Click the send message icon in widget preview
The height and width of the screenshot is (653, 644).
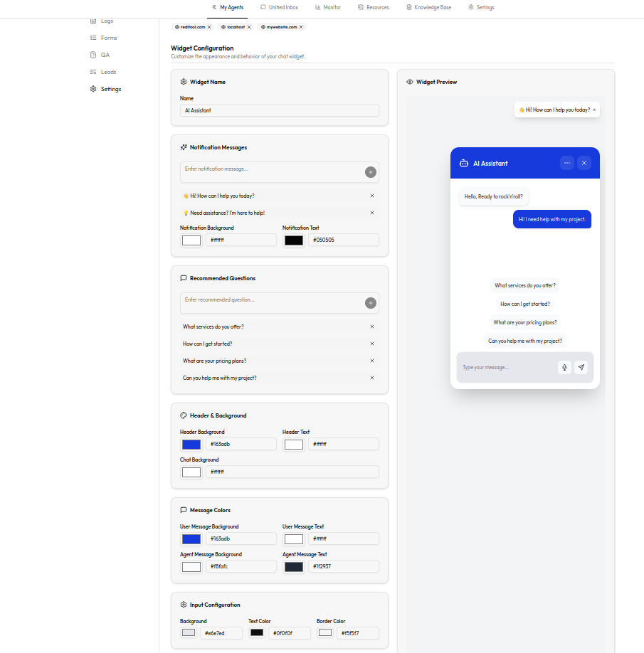click(x=581, y=367)
